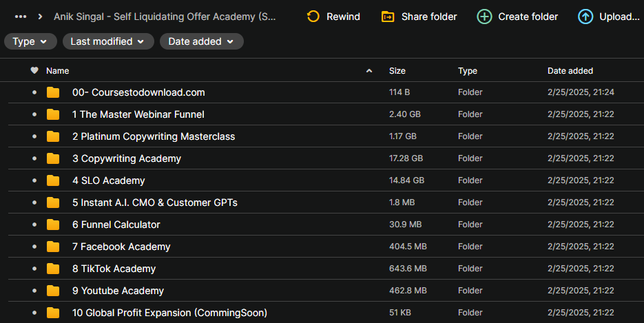Click the Share folder button label
Image resolution: width=644 pixels, height=323 pixels.
(x=429, y=17)
